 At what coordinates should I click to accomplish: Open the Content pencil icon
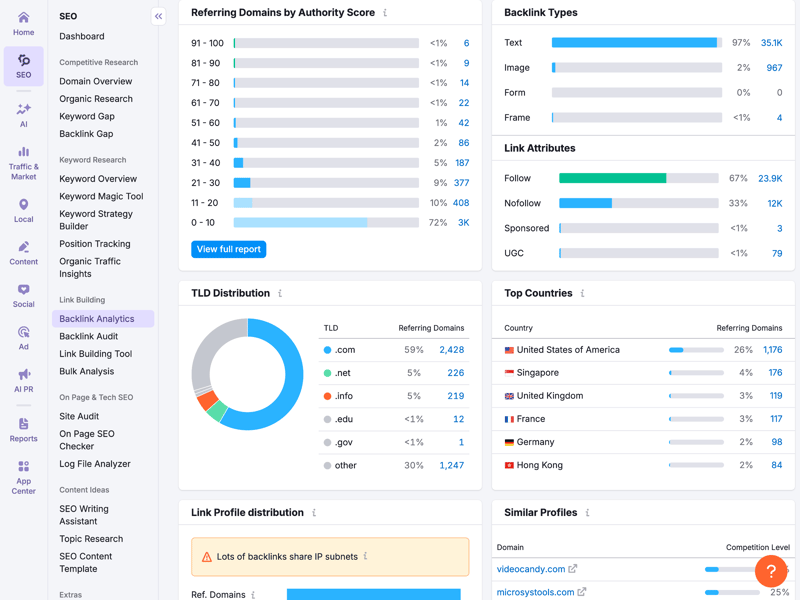tap(23, 247)
